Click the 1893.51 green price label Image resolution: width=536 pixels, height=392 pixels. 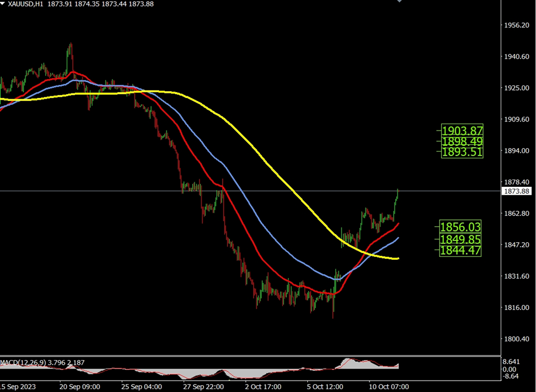click(462, 152)
